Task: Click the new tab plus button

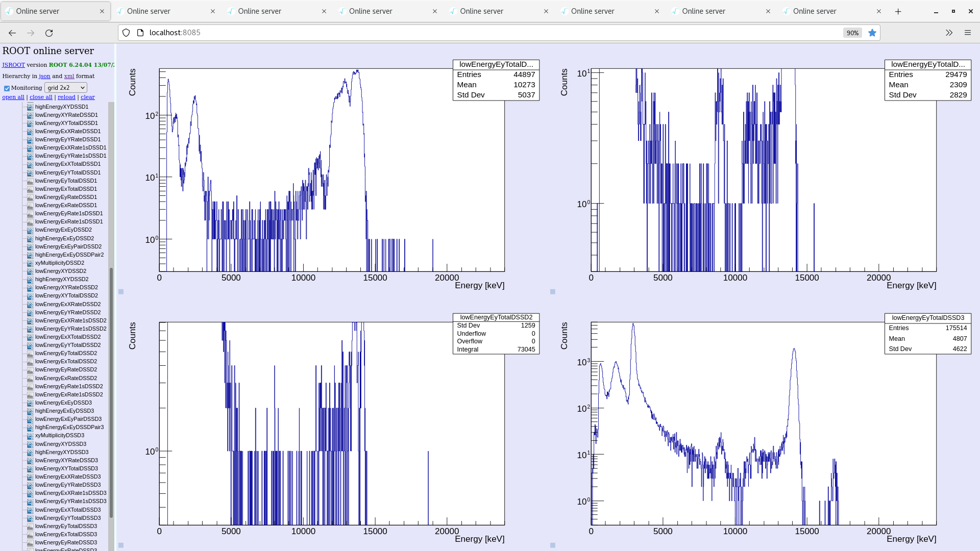Action: click(898, 11)
